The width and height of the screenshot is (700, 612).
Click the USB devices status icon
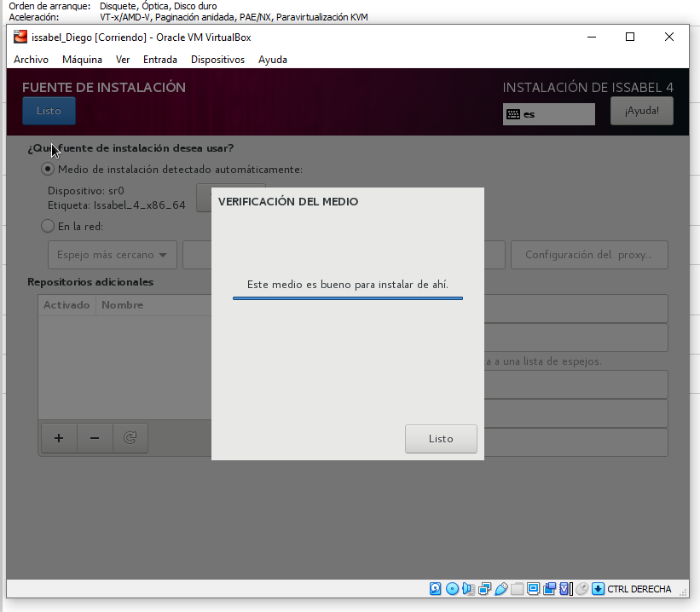click(500, 589)
